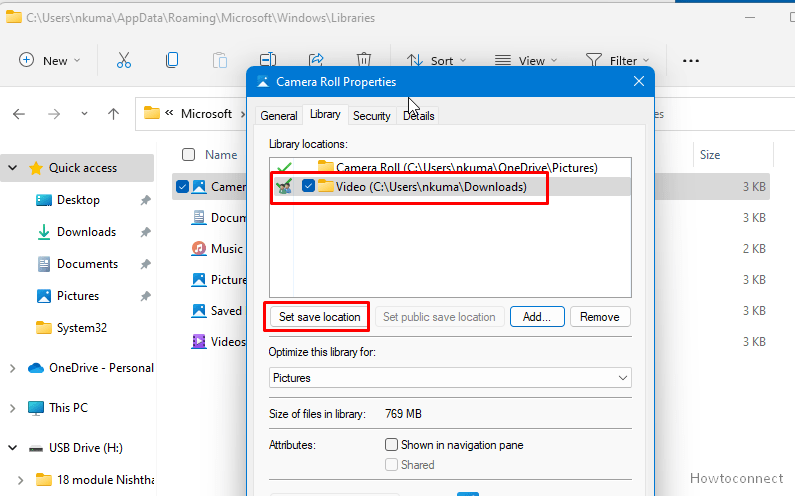This screenshot has width=795, height=496.
Task: Click the Add... button
Action: (x=537, y=317)
